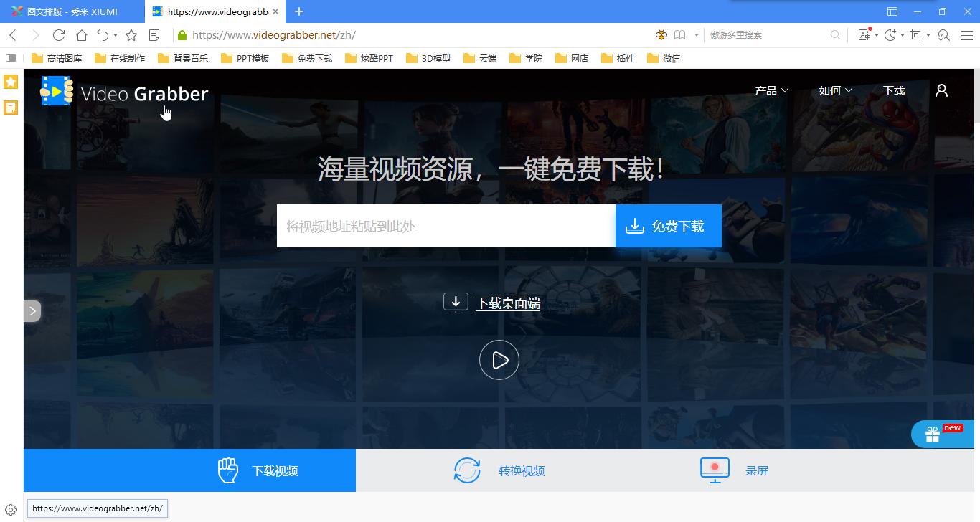The width and height of the screenshot is (980, 522).
Task: Click the Video Grabber logo
Action: click(x=124, y=92)
